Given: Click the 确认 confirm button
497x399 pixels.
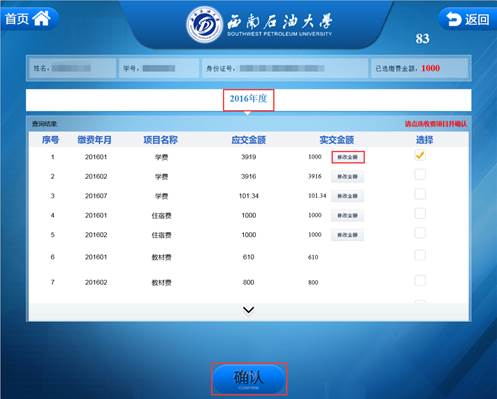Looking at the screenshot, I should coord(249,379).
